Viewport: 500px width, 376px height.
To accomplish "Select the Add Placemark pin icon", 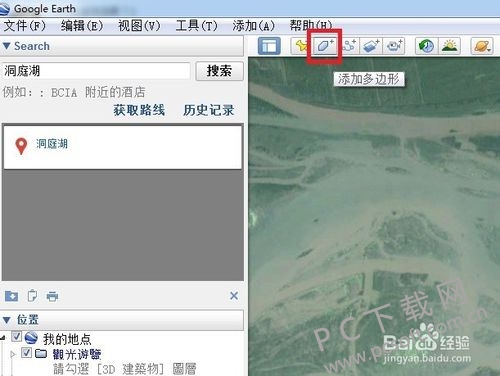I will [x=300, y=46].
